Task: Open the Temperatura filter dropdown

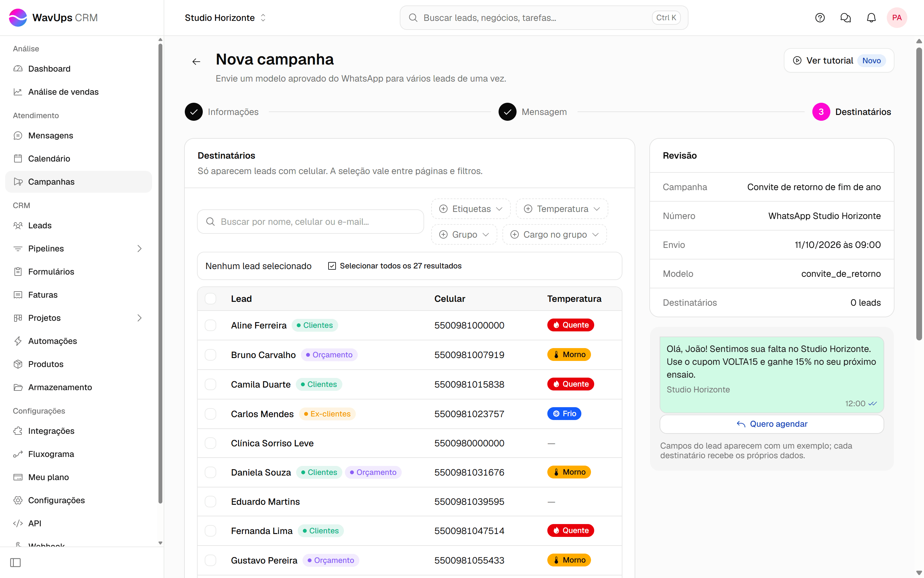Action: (x=562, y=209)
